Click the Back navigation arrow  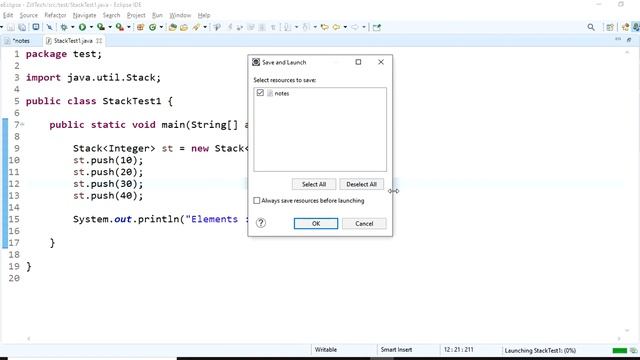(x=336, y=27)
